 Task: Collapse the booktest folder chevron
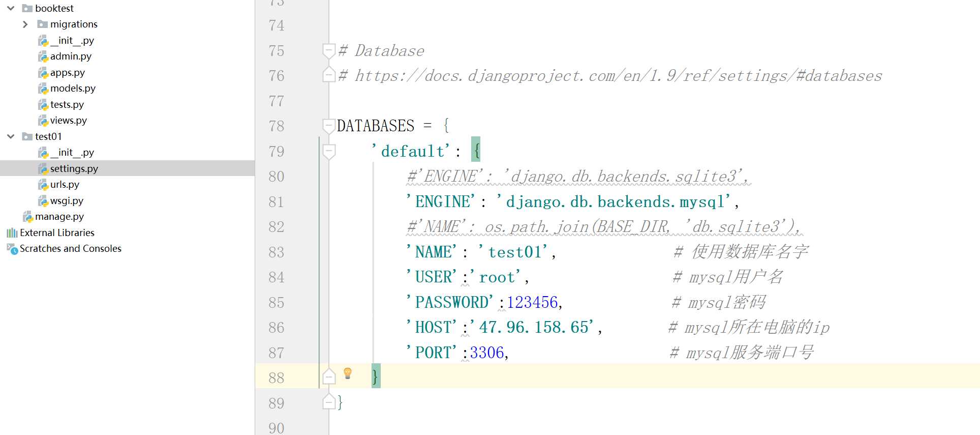tap(11, 8)
